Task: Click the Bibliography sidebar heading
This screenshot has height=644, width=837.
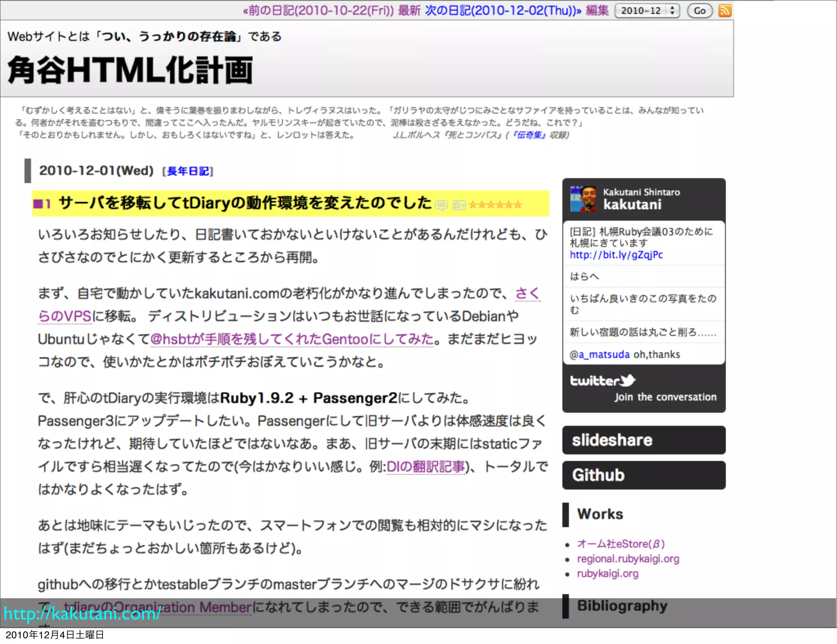Action: pyautogui.click(x=622, y=606)
